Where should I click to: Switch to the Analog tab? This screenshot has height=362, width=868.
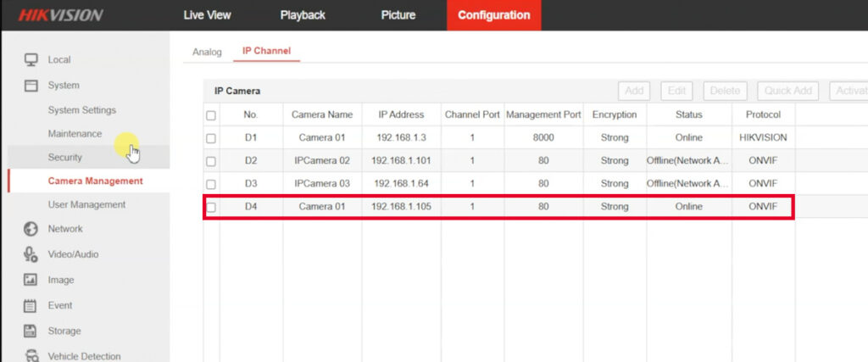click(x=207, y=52)
